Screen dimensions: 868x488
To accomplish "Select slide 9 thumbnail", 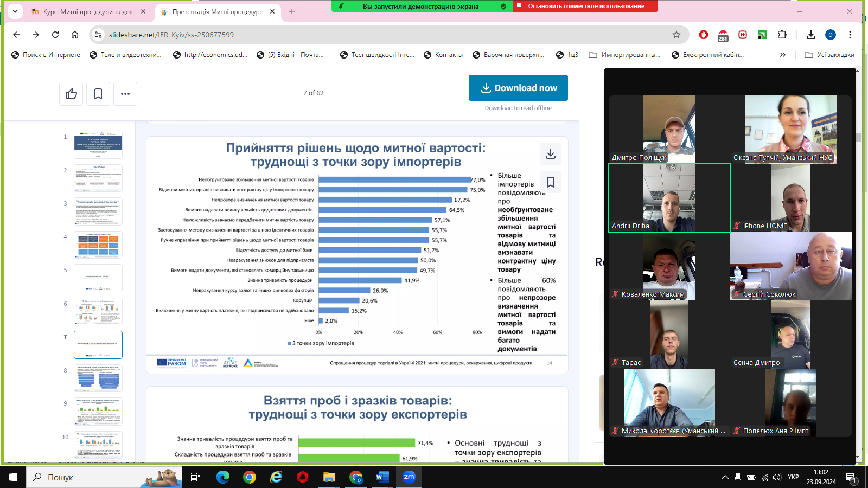I will 98,411.
